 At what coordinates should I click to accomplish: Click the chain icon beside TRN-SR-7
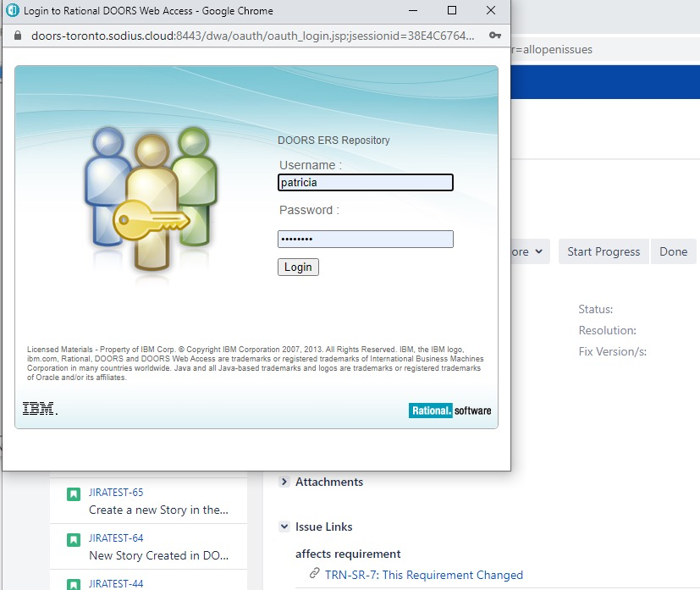click(315, 575)
